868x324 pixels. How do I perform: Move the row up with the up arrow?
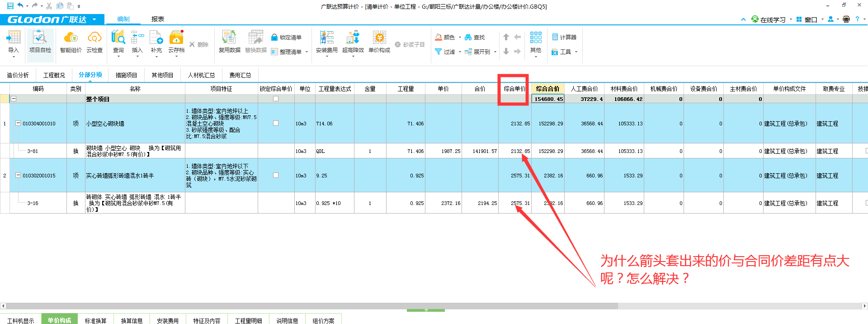click(x=506, y=37)
